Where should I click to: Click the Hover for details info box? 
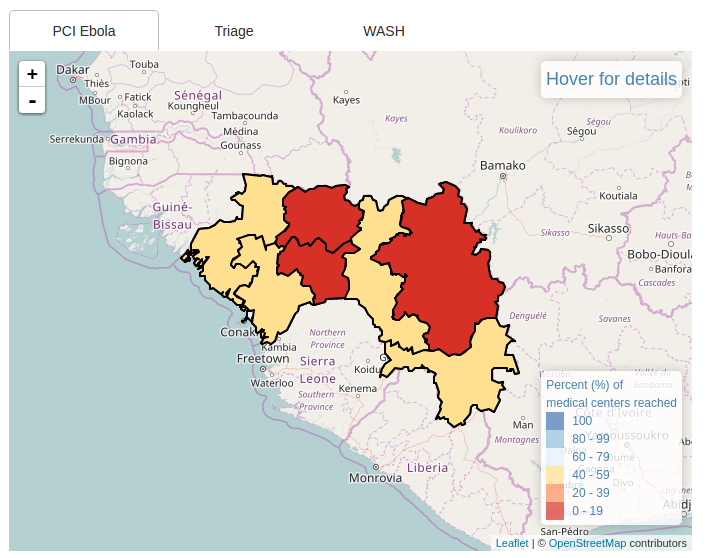[611, 79]
